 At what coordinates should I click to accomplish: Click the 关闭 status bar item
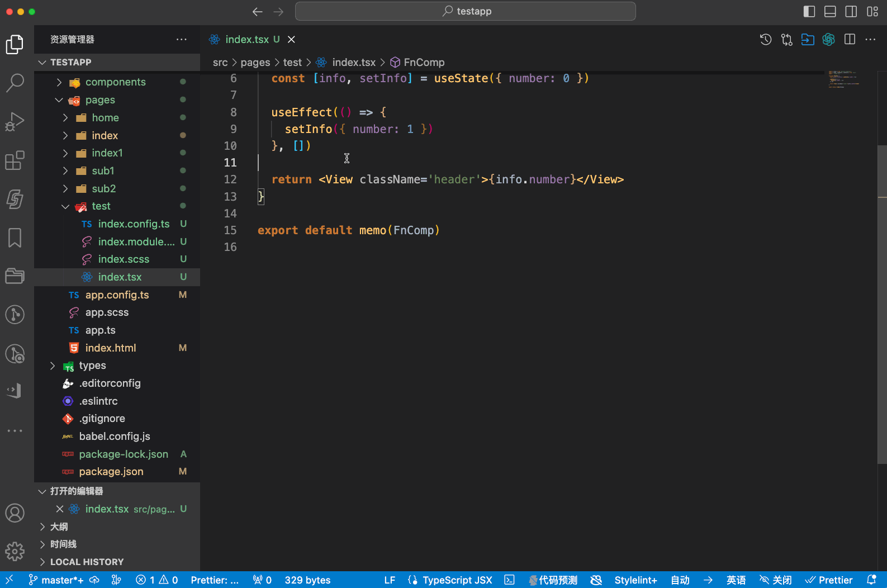point(775,580)
